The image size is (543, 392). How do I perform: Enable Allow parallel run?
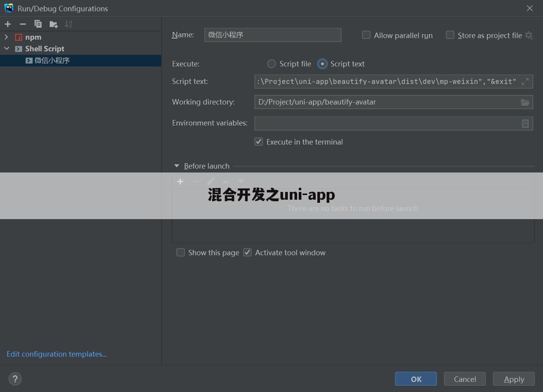pyautogui.click(x=366, y=35)
